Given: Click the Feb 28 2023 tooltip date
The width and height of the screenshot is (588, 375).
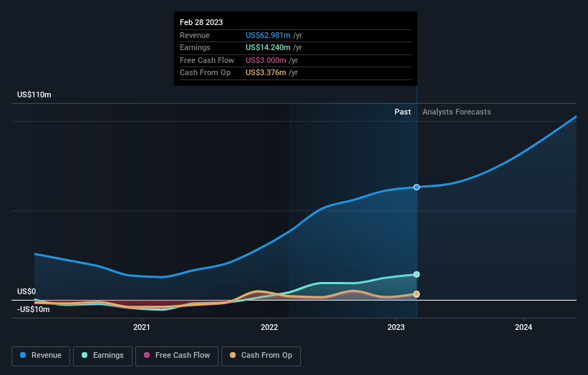Looking at the screenshot, I should 201,22.
